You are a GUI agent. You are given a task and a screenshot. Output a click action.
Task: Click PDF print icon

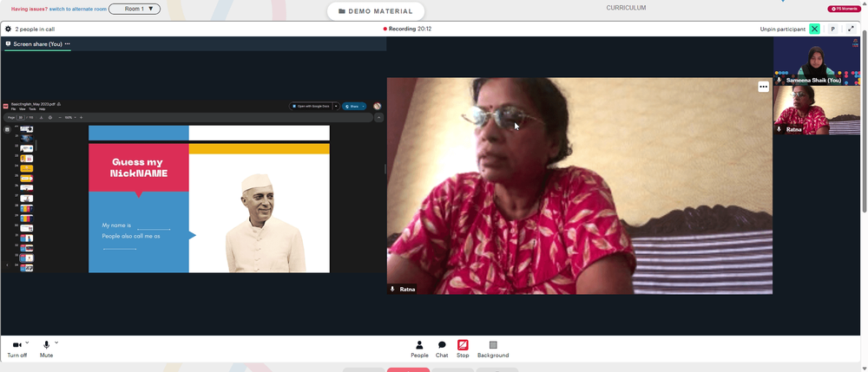click(x=49, y=118)
